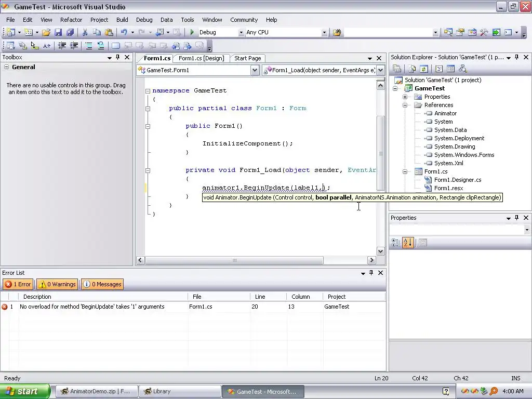This screenshot has width=532, height=399.
Task: Open the Refactor menu
Action: click(x=71, y=20)
